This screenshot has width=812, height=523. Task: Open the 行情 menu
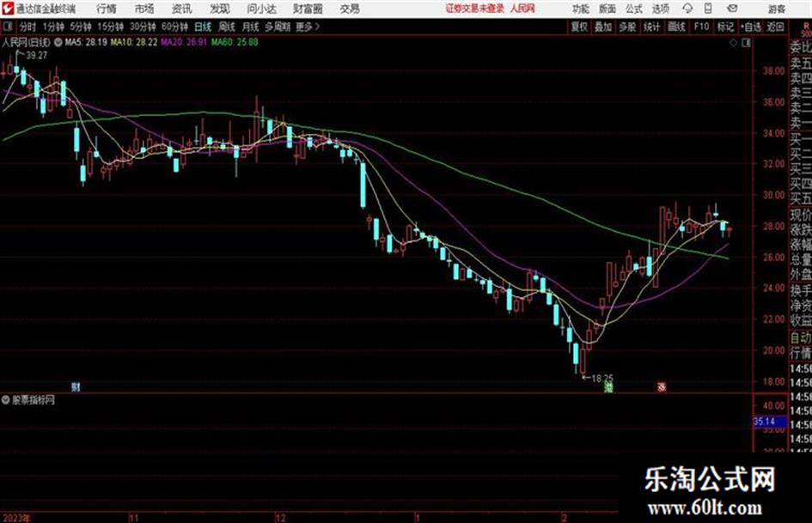(107, 9)
